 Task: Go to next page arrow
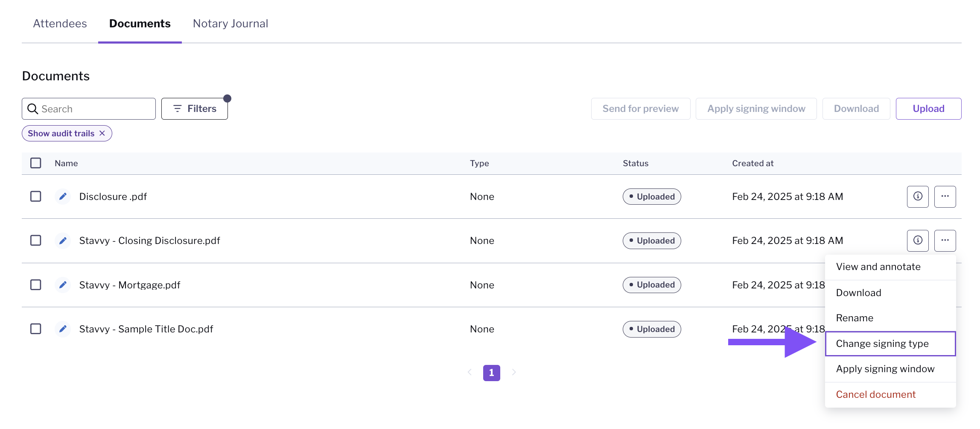tap(514, 373)
